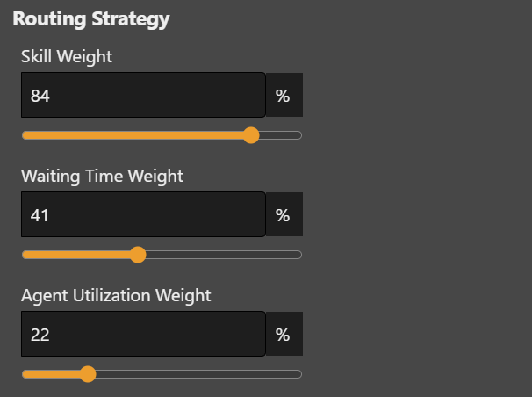532x397 pixels.
Task: Click the Routing Strategy heading
Action: point(91,18)
